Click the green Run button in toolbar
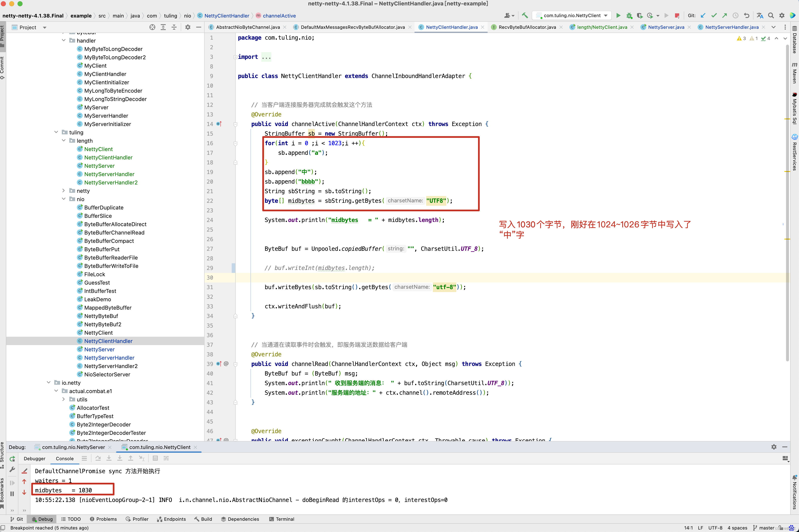Image resolution: width=799 pixels, height=532 pixels. (x=618, y=16)
